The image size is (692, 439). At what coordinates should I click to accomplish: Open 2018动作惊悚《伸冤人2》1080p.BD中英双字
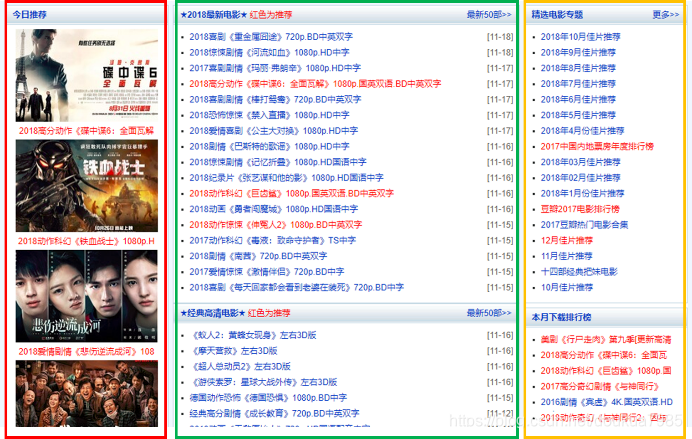[275, 225]
